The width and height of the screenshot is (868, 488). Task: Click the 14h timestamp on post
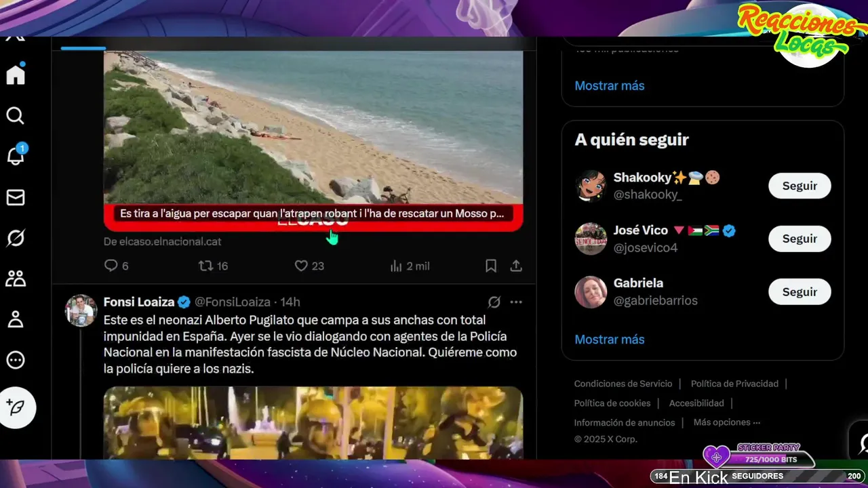pos(290,302)
